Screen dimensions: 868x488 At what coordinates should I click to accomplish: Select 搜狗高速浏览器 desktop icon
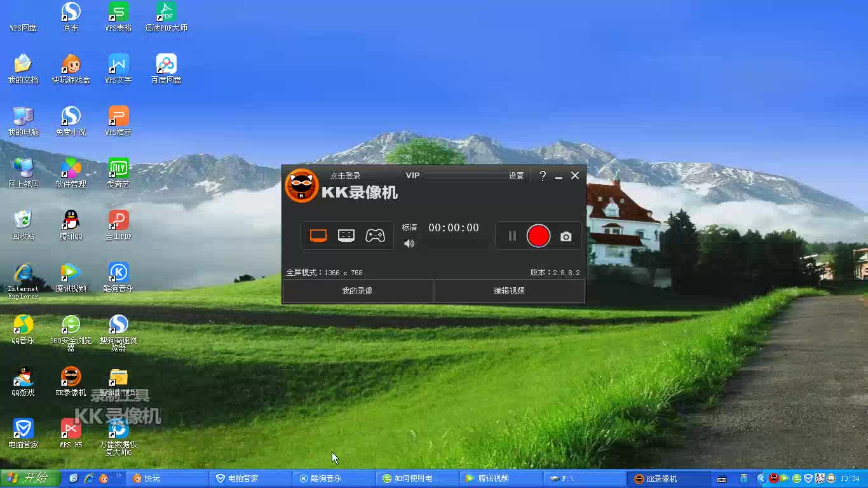118,332
